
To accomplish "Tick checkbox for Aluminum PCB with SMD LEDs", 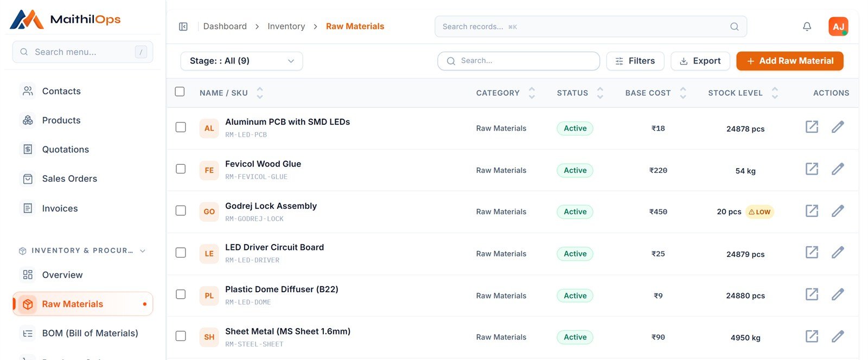I will coord(181,127).
